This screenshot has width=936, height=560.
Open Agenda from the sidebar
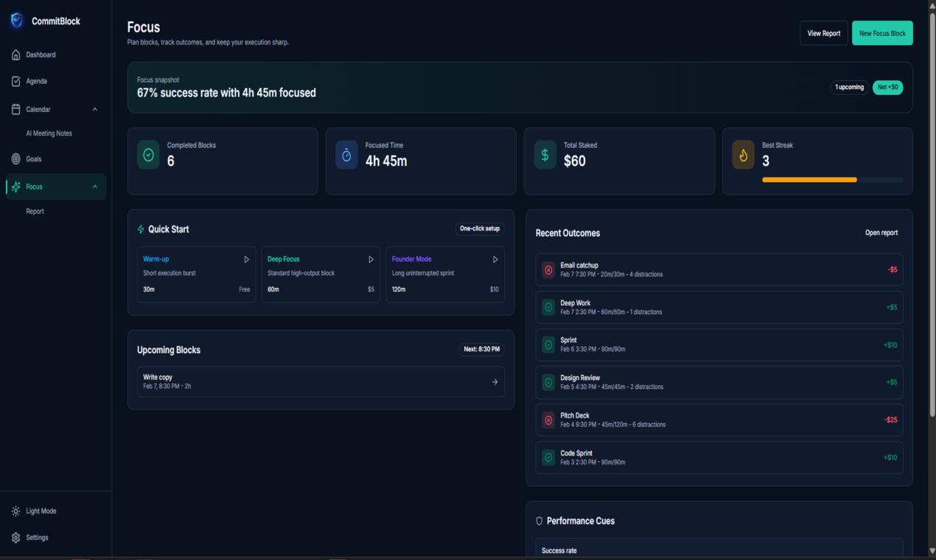point(37,81)
